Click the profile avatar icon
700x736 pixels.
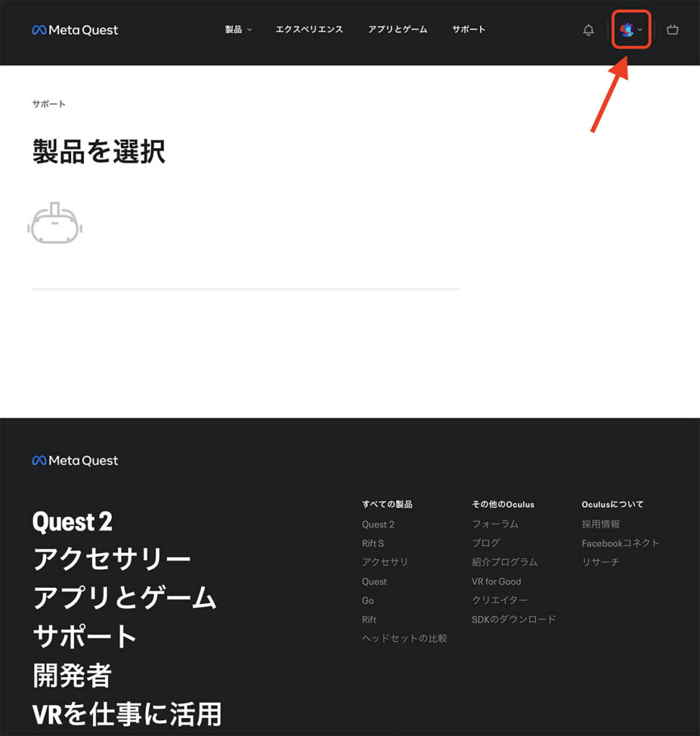click(x=626, y=29)
